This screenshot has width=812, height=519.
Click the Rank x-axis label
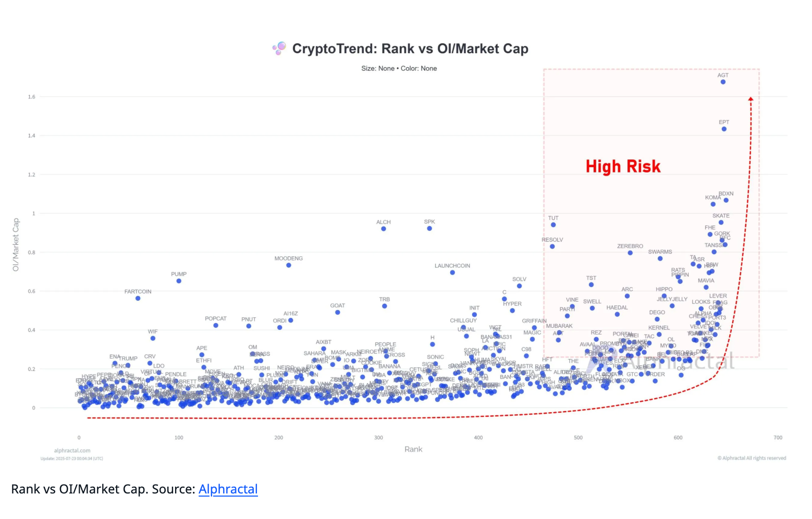point(413,449)
